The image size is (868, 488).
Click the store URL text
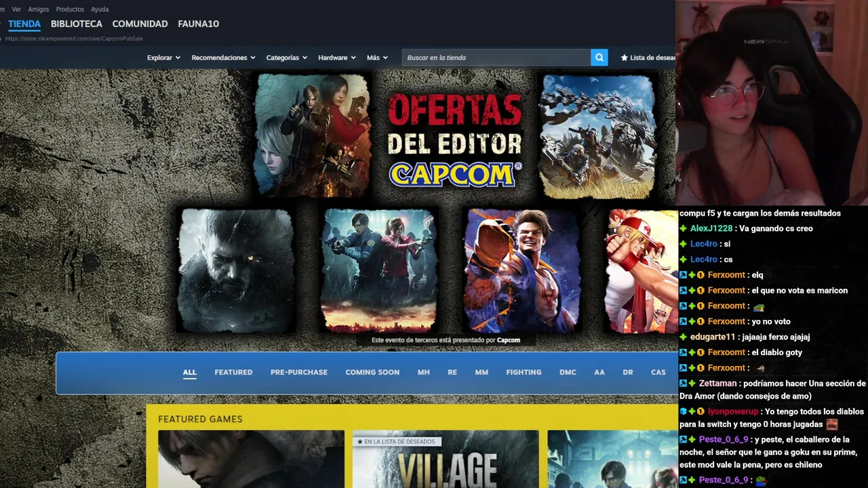click(74, 39)
